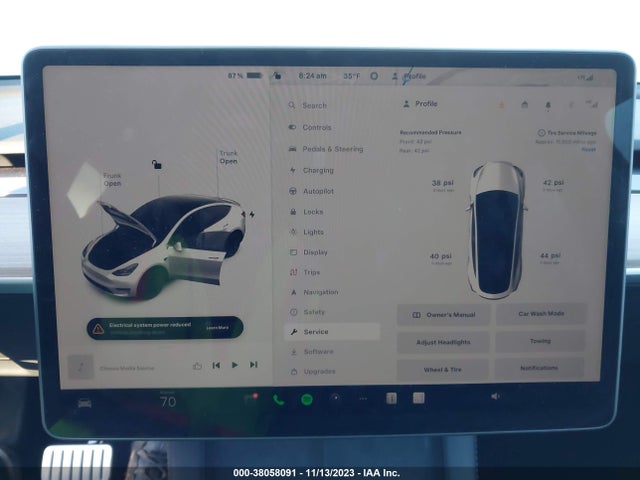Image resolution: width=640 pixels, height=480 pixels.
Task: Open the Locks menu
Action: 307,212
